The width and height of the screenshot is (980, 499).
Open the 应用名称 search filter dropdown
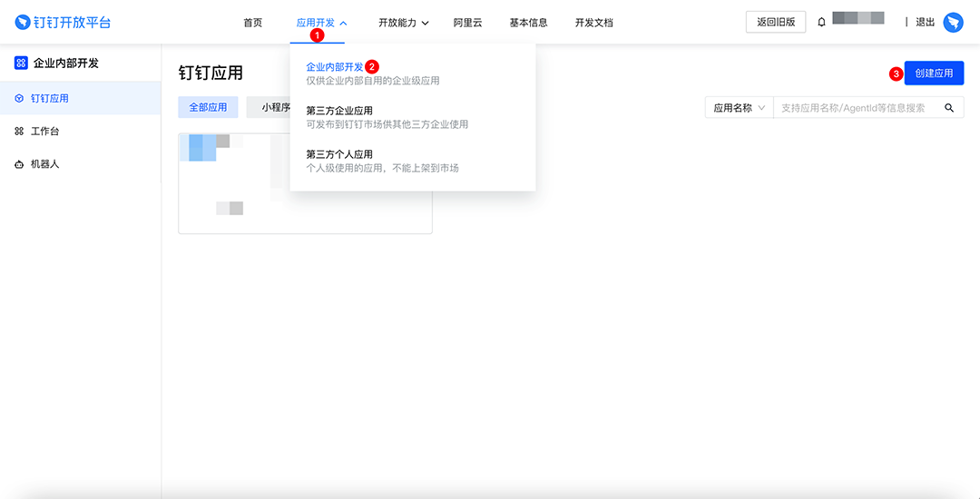coord(739,108)
